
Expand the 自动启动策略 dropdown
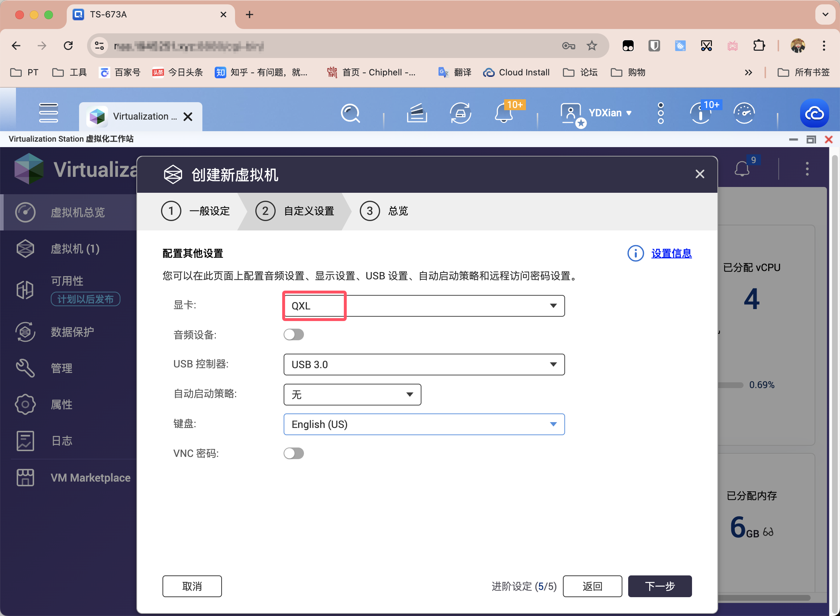click(x=352, y=394)
